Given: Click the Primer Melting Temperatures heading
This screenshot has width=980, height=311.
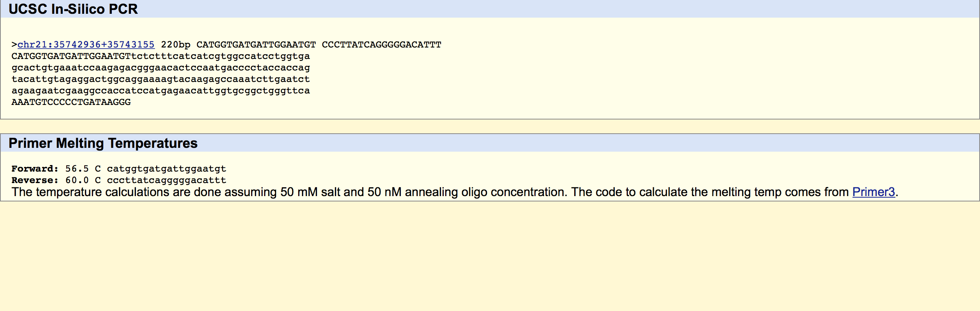Looking at the screenshot, I should point(103,143).
